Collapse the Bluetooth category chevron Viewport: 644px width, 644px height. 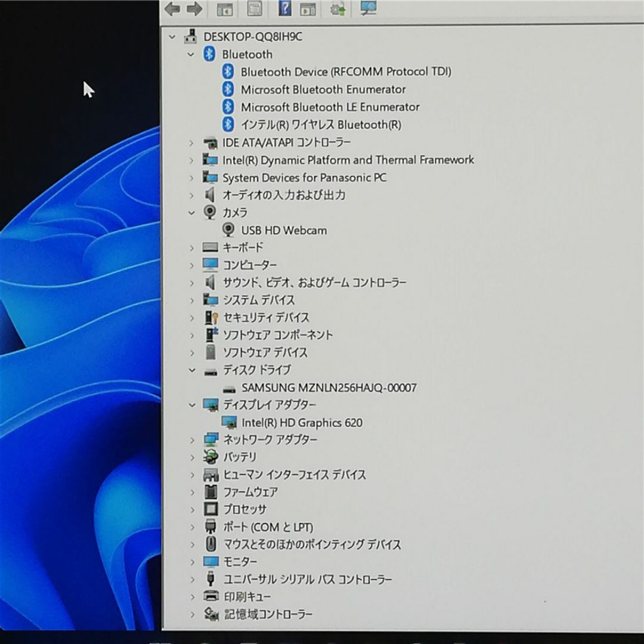coord(191,54)
